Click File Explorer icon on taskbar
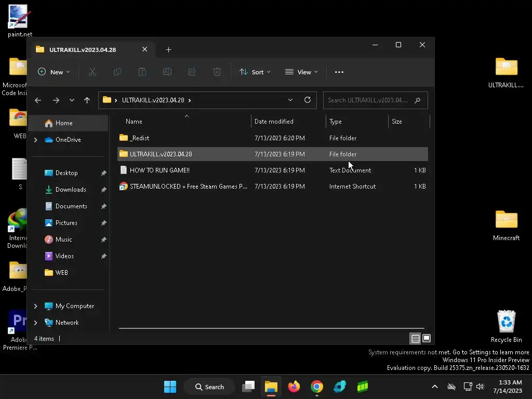The height and width of the screenshot is (399, 532). (271, 387)
